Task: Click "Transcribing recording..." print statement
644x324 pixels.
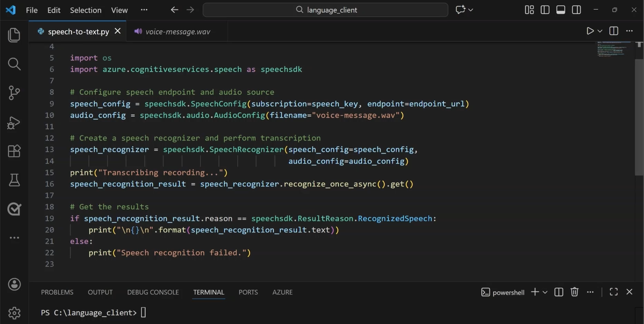Action: [149, 173]
